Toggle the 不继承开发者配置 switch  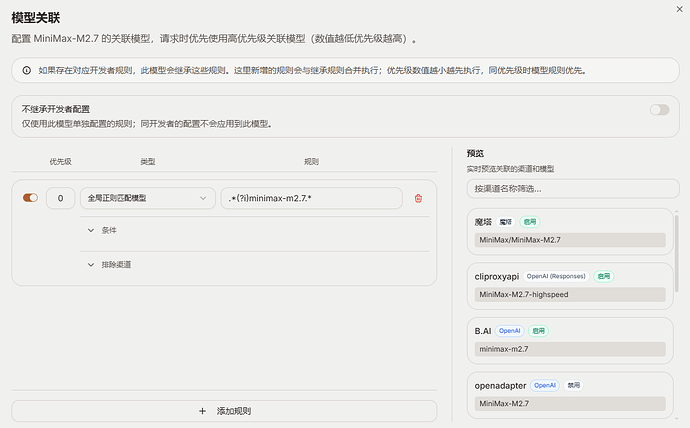(659, 110)
